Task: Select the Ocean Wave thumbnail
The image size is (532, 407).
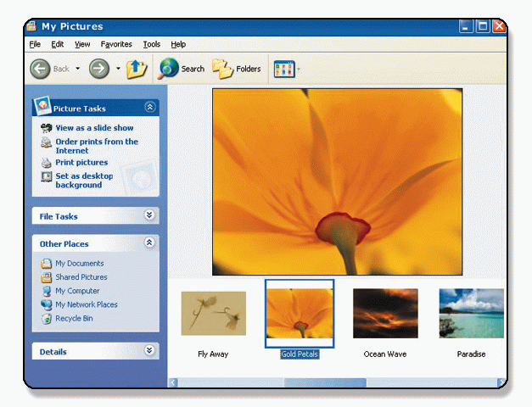Action: pos(384,313)
